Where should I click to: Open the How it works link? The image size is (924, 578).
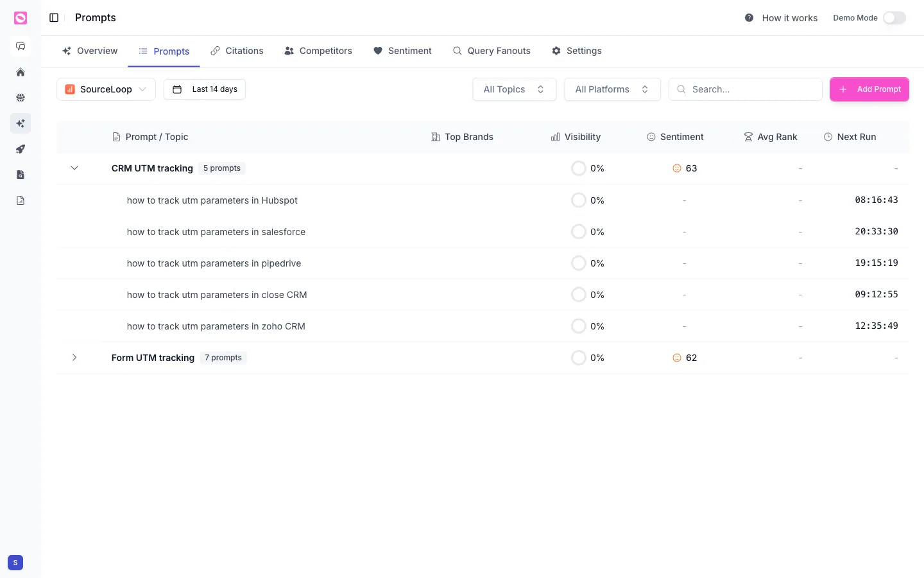781,18
